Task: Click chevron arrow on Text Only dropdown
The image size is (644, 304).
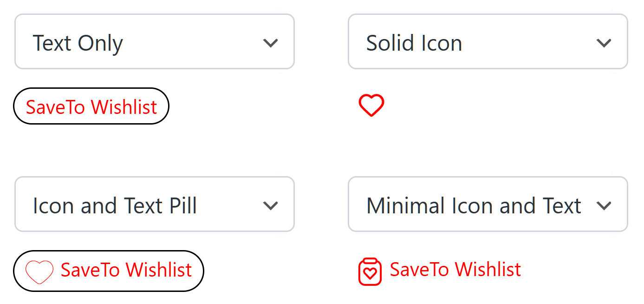Action: point(270,43)
